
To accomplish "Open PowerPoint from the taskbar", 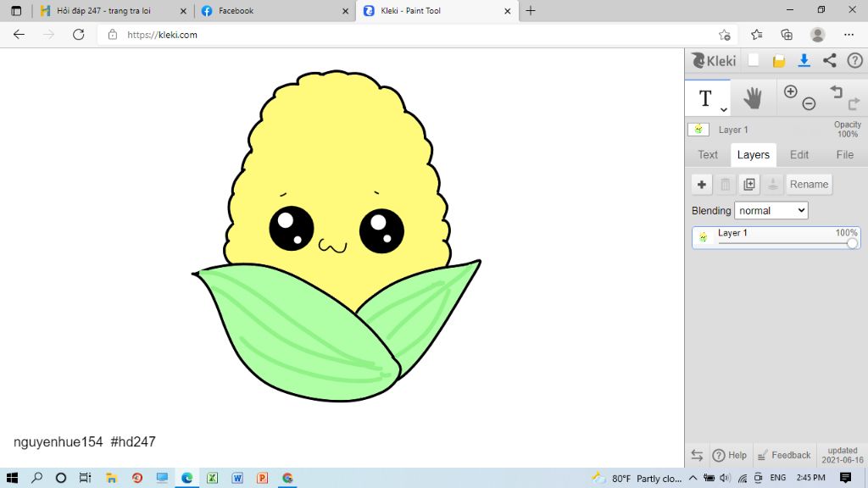I will (263, 478).
